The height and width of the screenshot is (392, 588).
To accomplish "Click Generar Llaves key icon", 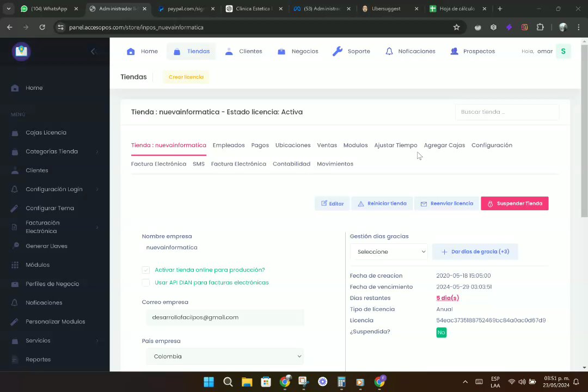I will pyautogui.click(x=15, y=246).
